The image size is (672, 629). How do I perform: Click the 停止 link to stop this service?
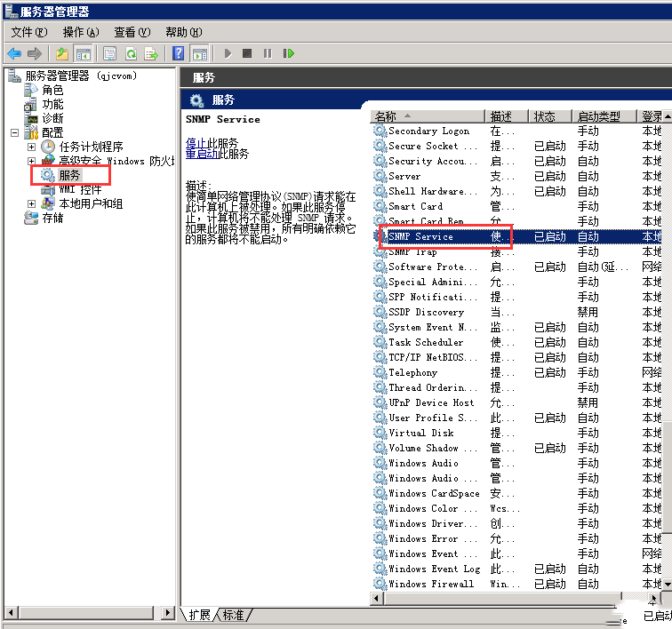[x=196, y=143]
